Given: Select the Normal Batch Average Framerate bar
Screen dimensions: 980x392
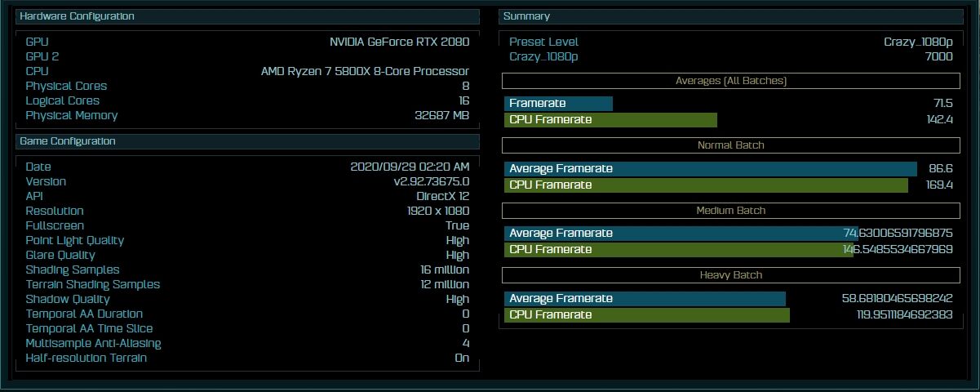Looking at the screenshot, I should pos(710,169).
